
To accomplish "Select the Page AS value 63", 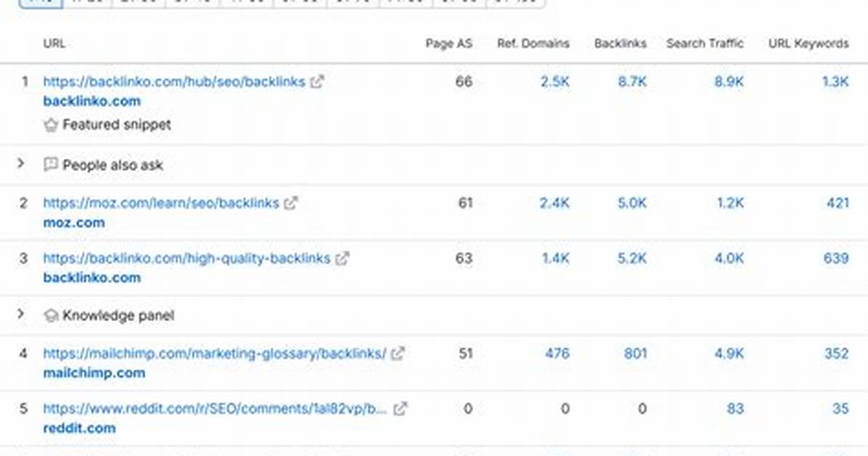I will [x=464, y=258].
